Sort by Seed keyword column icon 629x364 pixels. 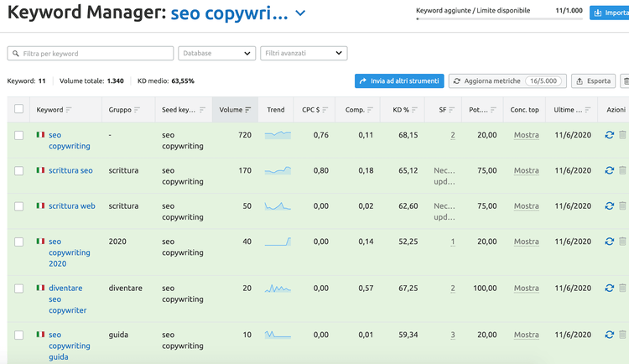point(202,110)
